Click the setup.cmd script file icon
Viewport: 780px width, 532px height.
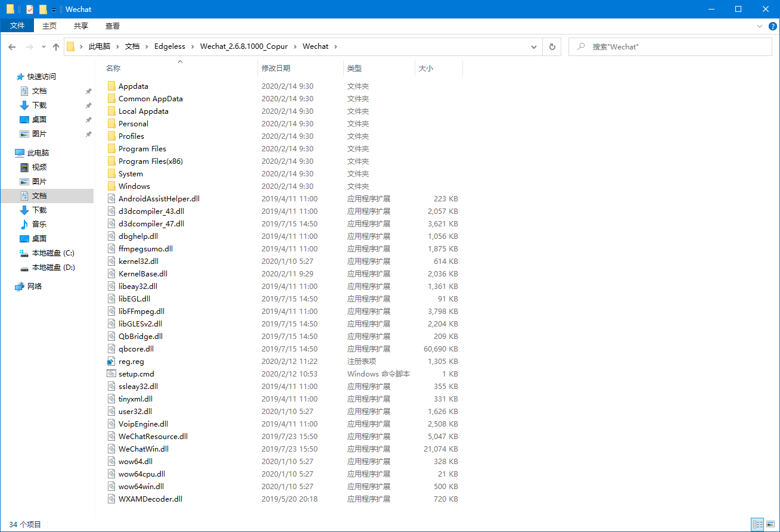[111, 374]
